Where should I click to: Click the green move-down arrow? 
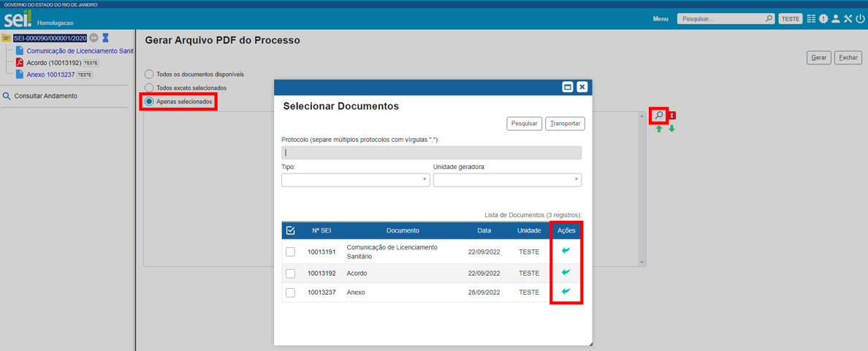pos(671,129)
